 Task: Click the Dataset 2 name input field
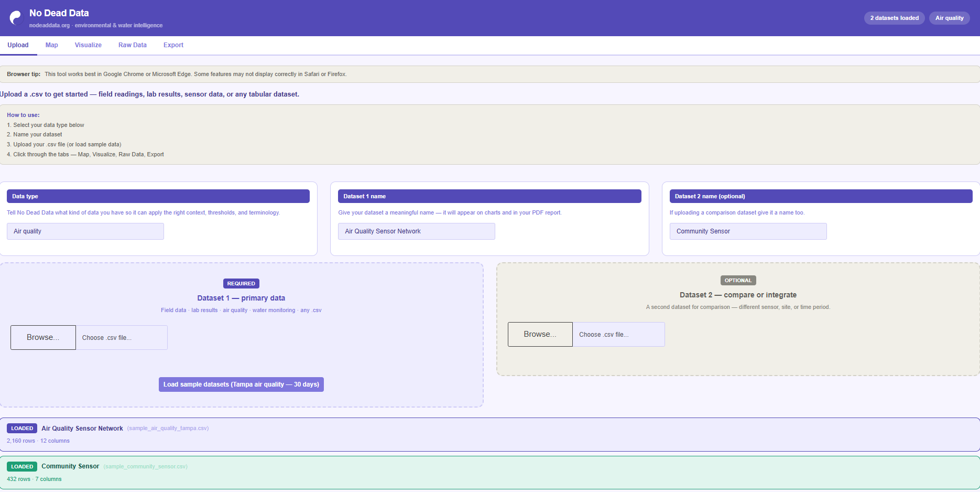pyautogui.click(x=747, y=231)
